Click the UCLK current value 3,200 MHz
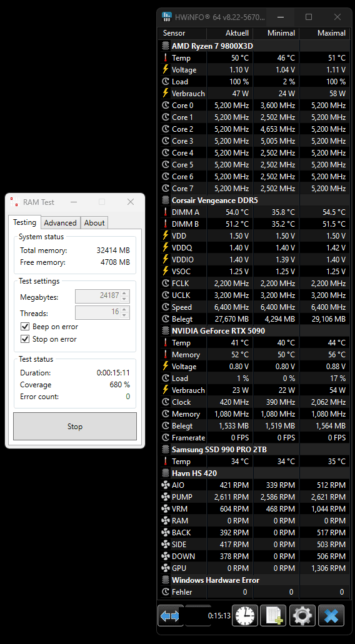This screenshot has width=355, height=644. pos(231,295)
